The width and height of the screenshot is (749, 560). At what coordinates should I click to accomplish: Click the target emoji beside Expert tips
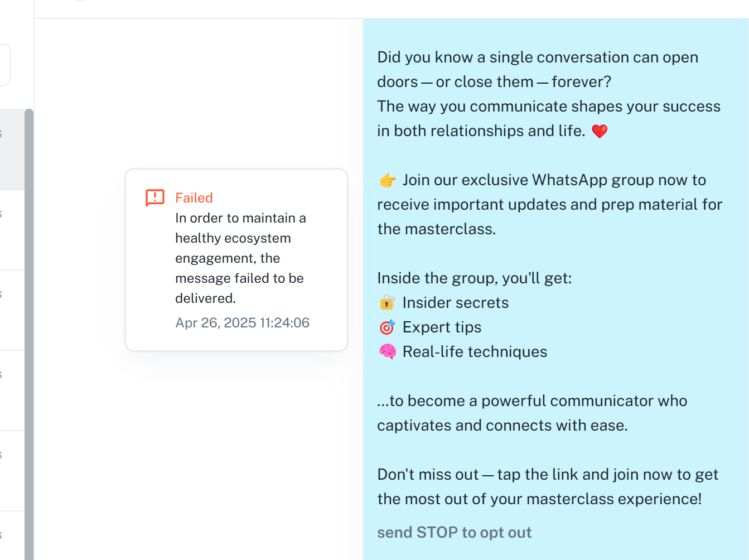388,327
